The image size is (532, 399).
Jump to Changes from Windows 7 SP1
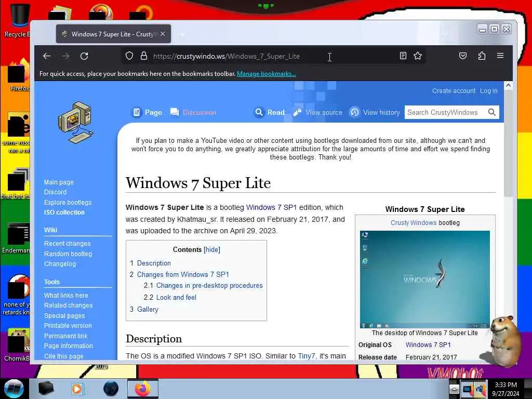[x=183, y=274]
